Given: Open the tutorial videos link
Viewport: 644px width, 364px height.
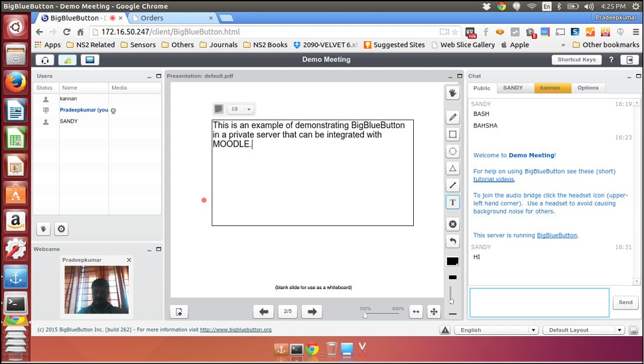Looking at the screenshot, I should pos(493,179).
